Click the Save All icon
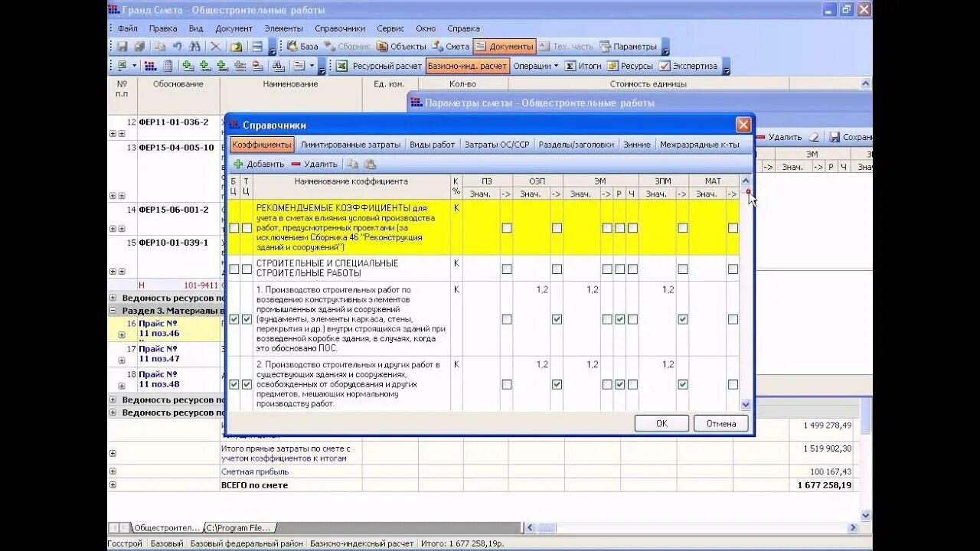 (x=139, y=47)
